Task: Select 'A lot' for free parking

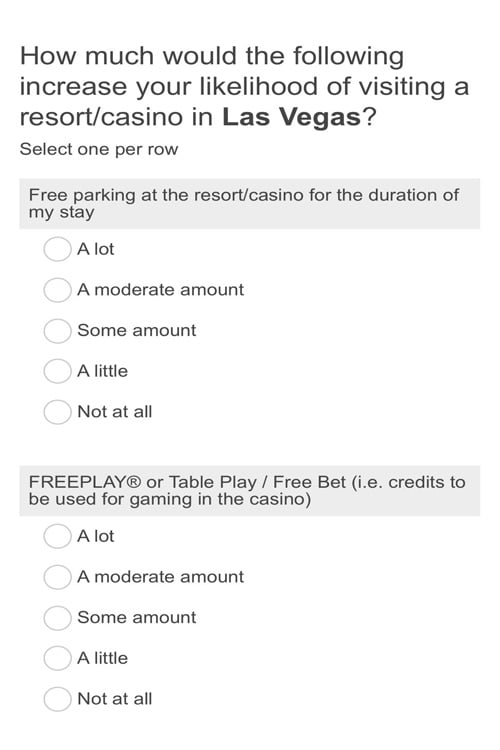Action: tap(57, 249)
